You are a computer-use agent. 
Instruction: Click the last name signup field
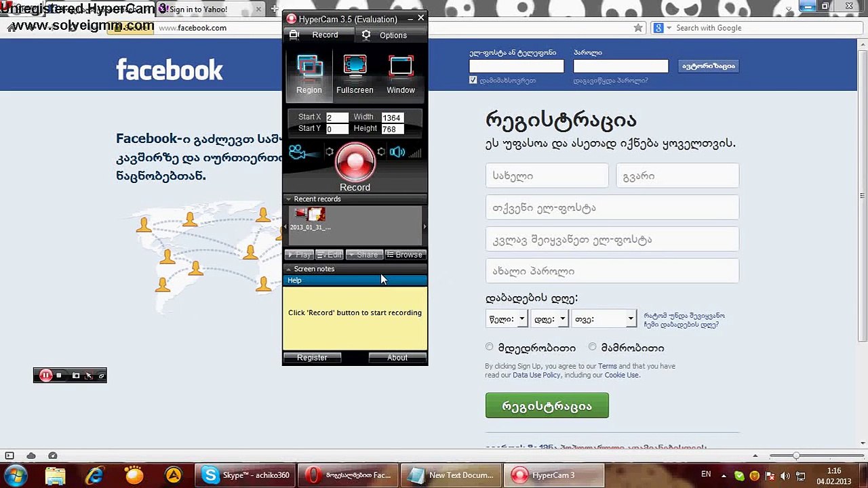coord(677,176)
